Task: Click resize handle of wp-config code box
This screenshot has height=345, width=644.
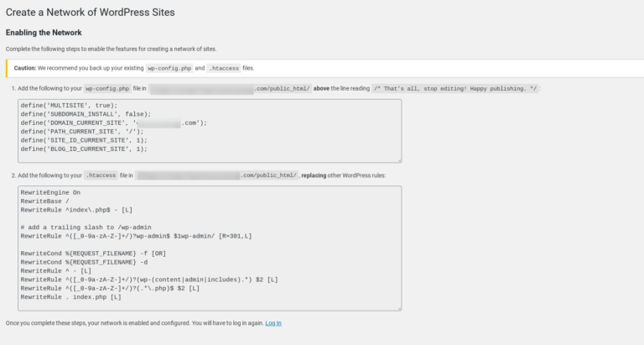Action: [x=398, y=159]
